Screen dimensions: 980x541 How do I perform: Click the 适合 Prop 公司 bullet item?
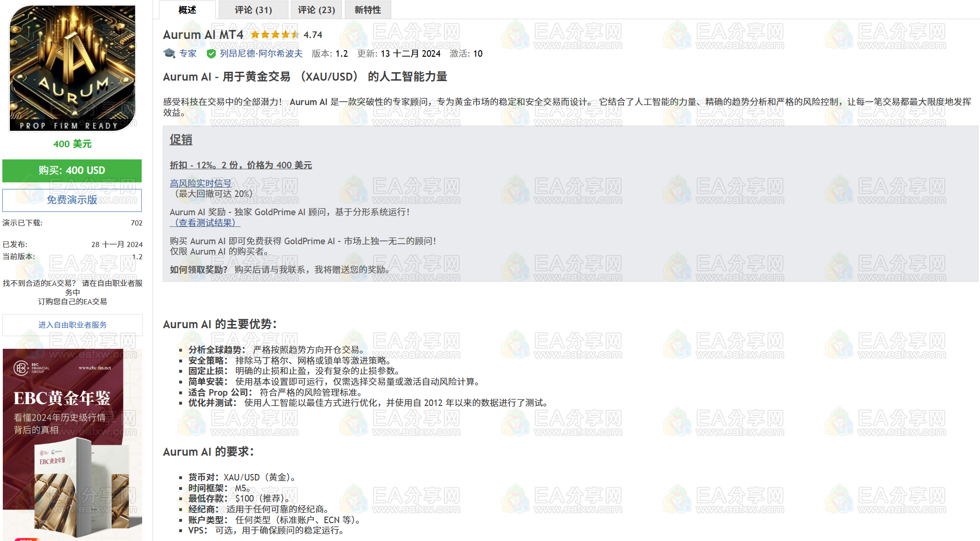(x=275, y=392)
